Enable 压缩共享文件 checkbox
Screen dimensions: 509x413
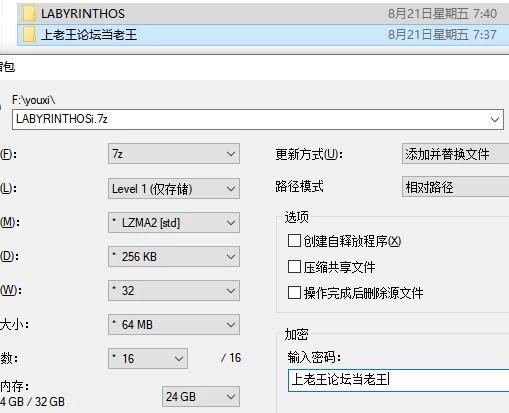point(294,267)
